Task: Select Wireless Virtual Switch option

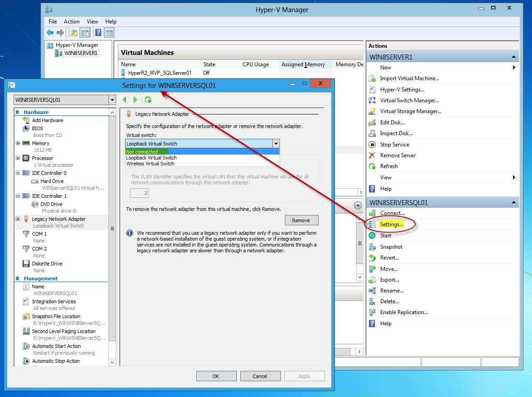Action: [202, 164]
